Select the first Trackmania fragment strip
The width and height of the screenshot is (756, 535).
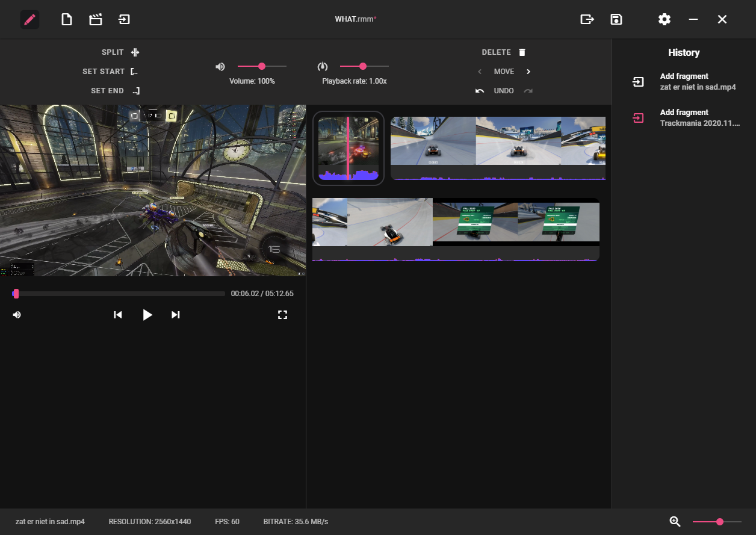(498, 149)
